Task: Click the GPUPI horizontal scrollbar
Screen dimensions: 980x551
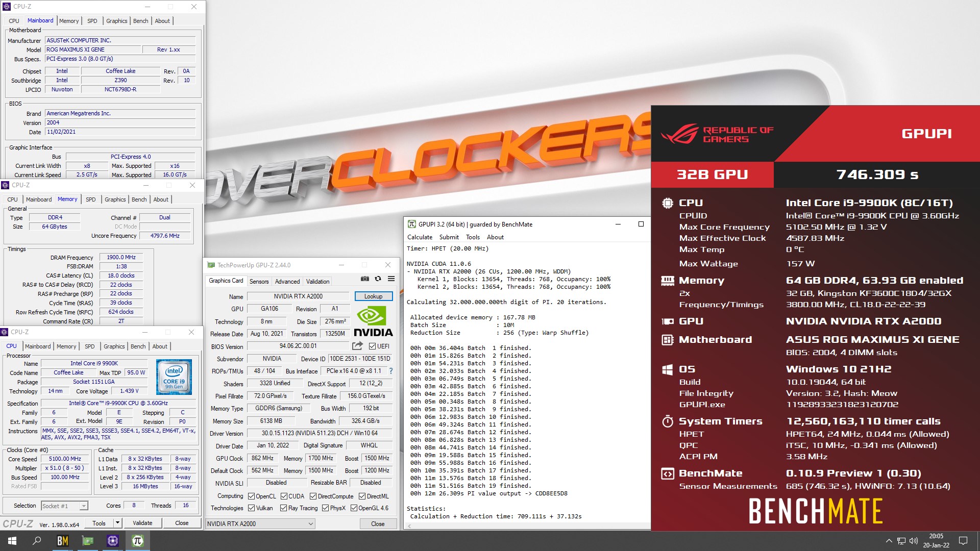Action: [528, 526]
